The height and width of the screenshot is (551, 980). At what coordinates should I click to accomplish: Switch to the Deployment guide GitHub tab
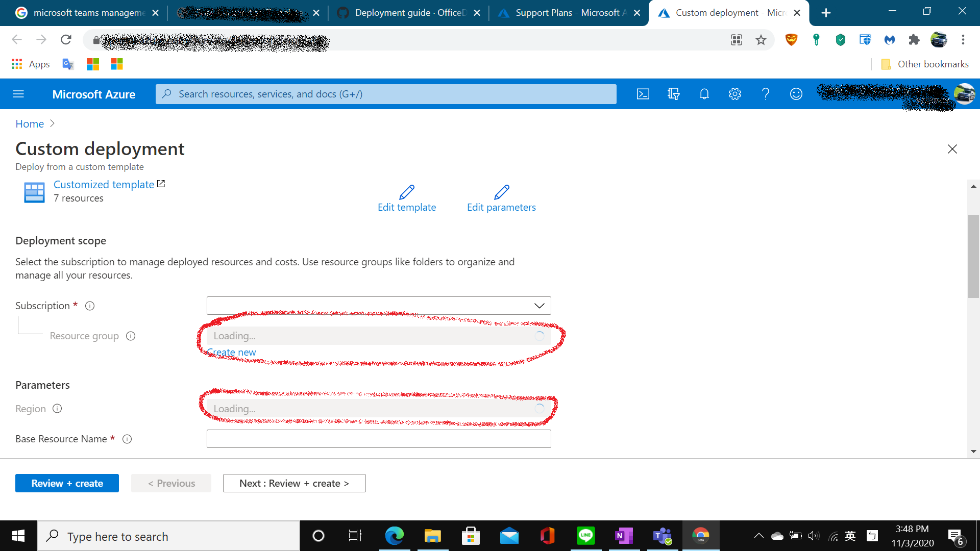pos(408,13)
